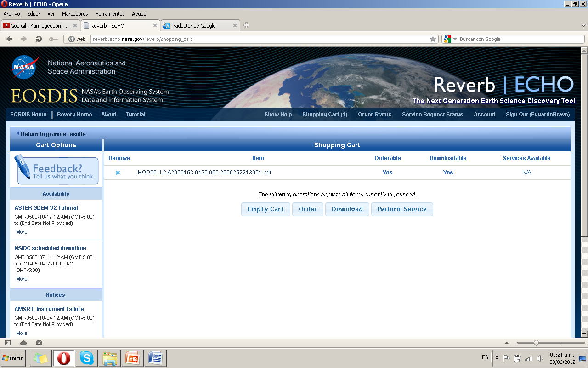Show hidden tray icons arrow
Viewport: 588px width, 368px height.
tap(497, 357)
